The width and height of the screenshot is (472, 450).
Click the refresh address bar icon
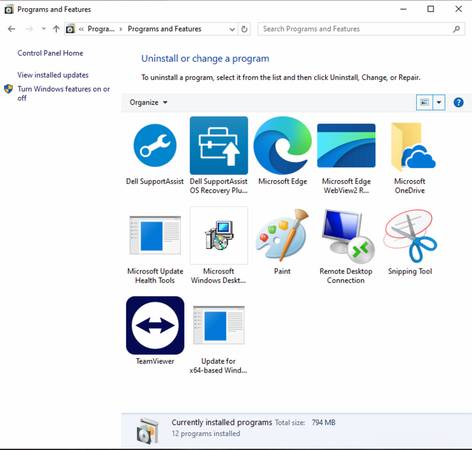(244, 29)
